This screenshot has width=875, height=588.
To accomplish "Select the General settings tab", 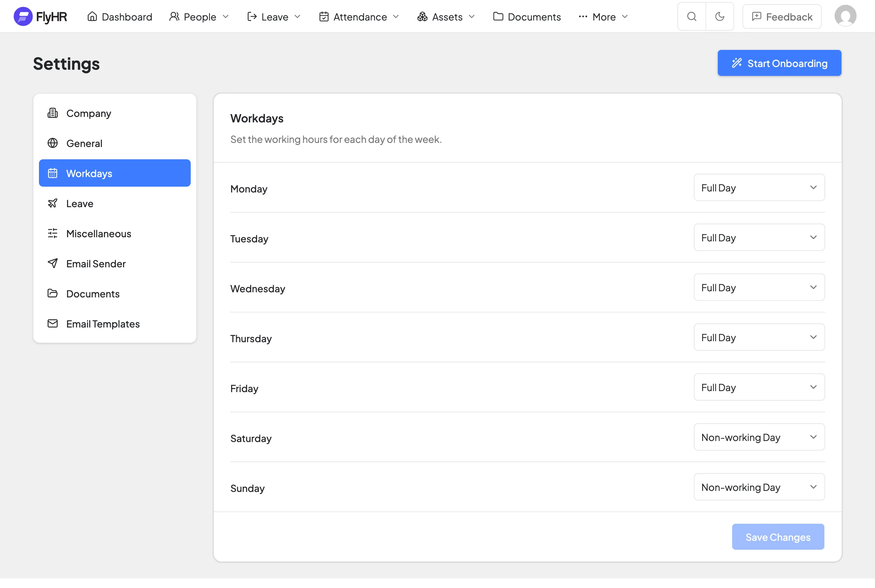I will coord(115,143).
